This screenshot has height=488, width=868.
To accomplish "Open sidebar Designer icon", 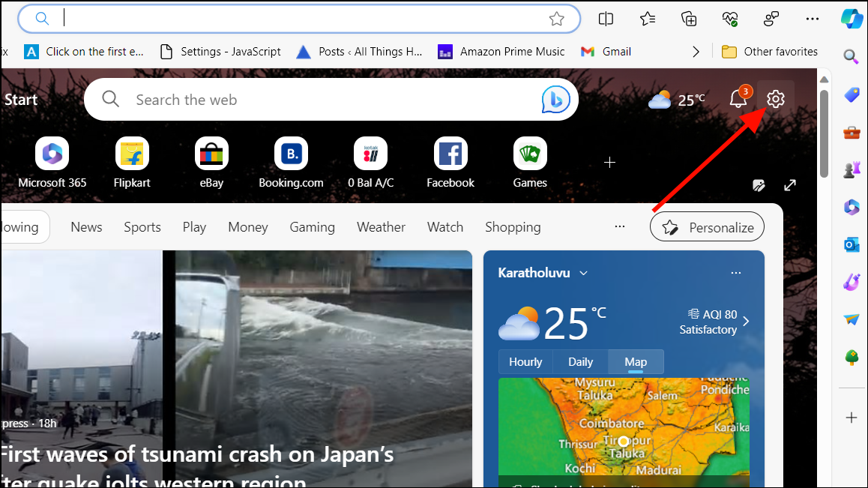I will [x=852, y=282].
